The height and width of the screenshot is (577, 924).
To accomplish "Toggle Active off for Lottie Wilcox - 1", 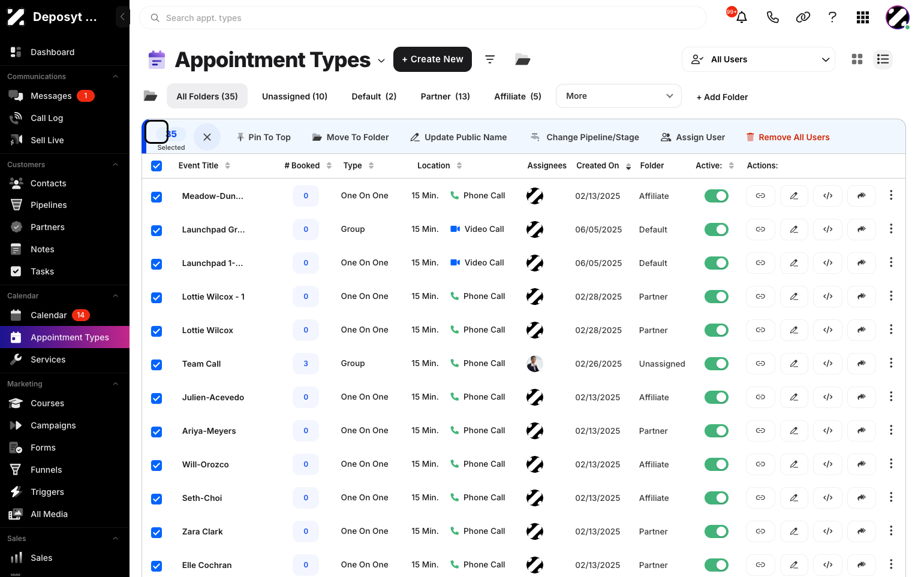I will click(717, 297).
